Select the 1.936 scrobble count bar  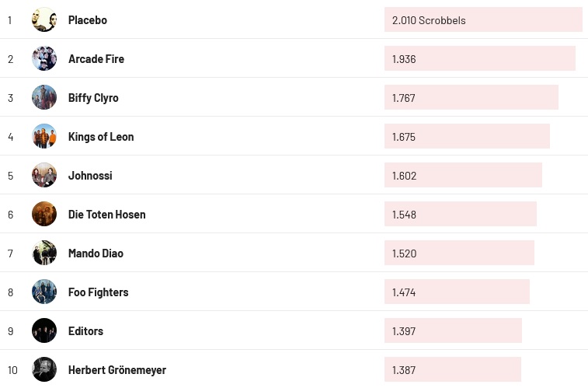pyautogui.click(x=479, y=59)
